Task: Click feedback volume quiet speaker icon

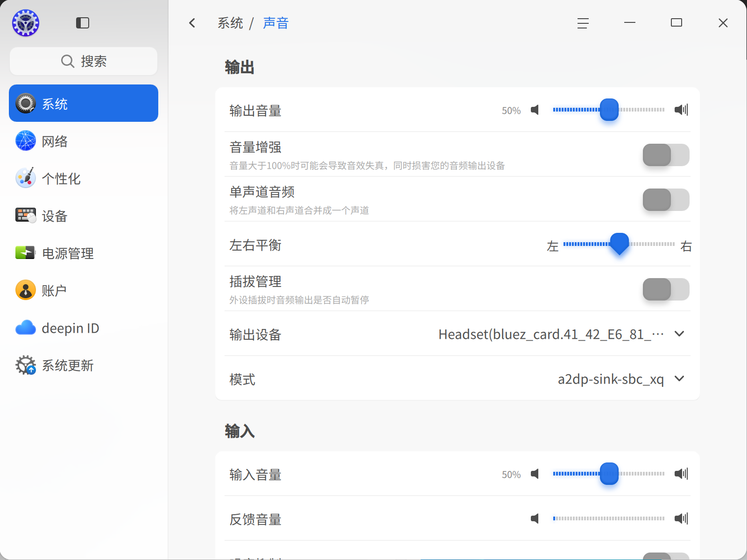Action: tap(535, 518)
